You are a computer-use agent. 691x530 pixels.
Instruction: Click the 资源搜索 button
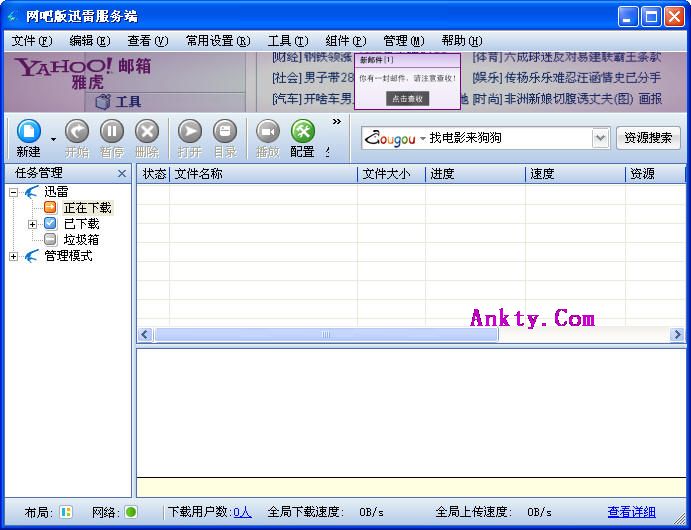[x=648, y=138]
